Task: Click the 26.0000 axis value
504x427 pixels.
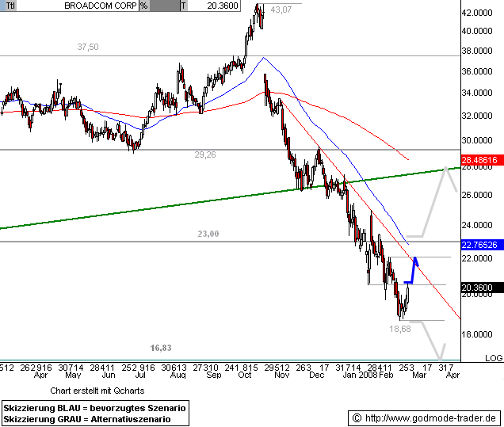Action: (x=477, y=195)
